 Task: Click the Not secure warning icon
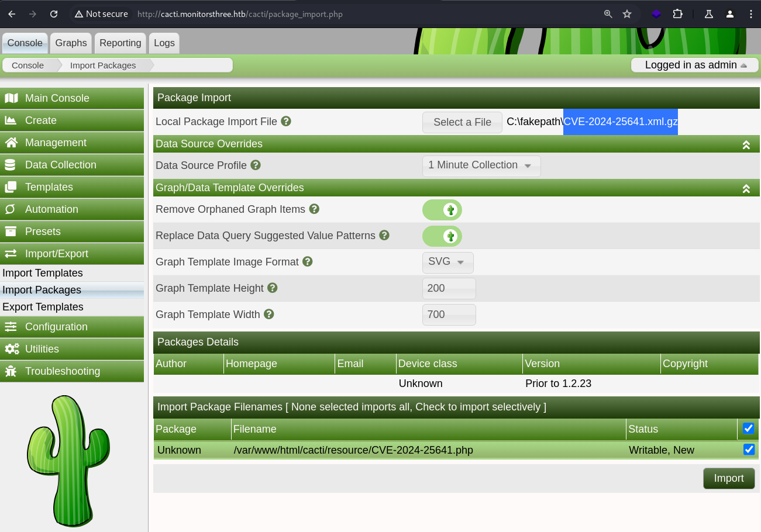pos(79,14)
